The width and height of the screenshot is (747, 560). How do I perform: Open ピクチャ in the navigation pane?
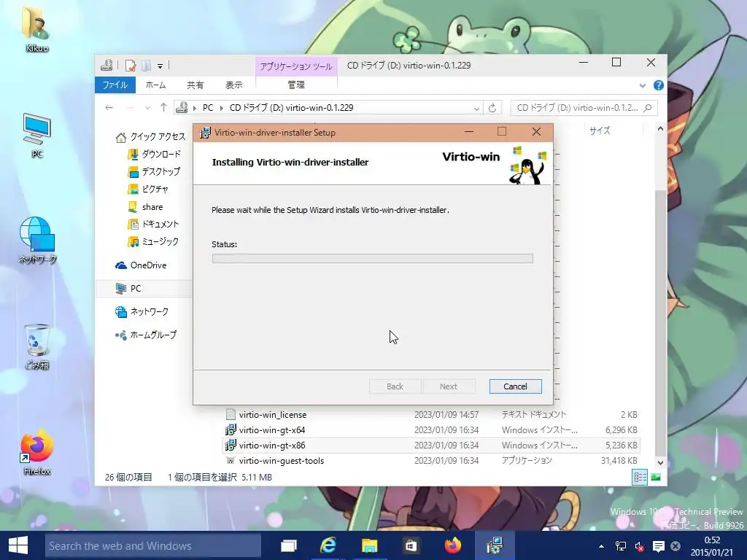pos(148,189)
